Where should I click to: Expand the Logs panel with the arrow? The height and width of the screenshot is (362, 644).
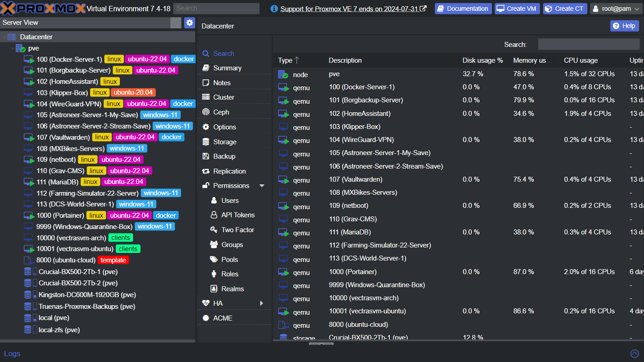(635, 353)
